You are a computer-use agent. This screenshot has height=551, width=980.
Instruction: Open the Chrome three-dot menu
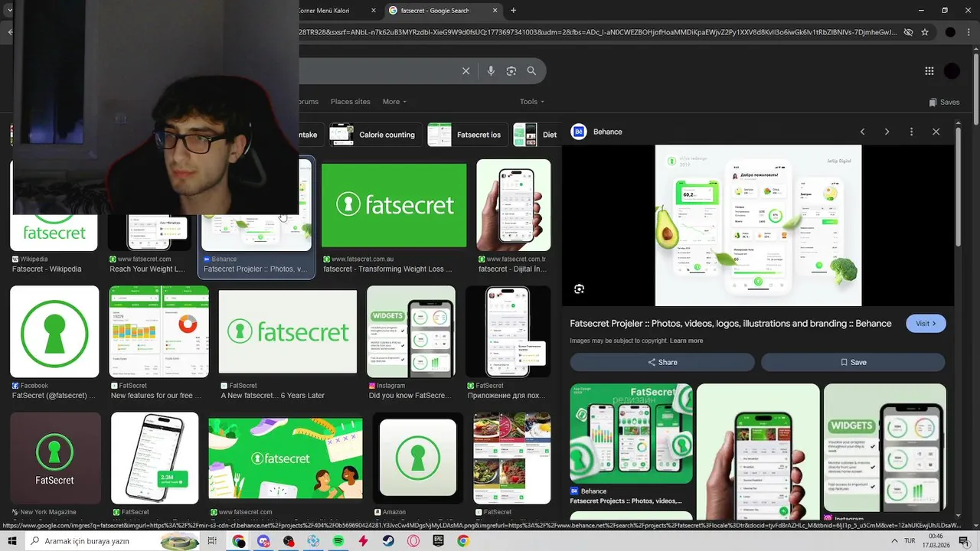[x=970, y=32]
